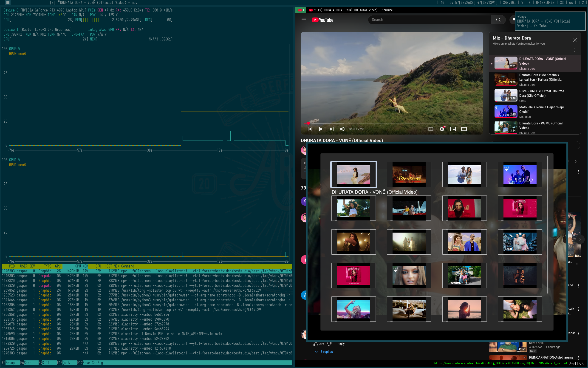Click the Dave's Attic 49:59 thumbnail
Screen dimensions: 588x368
tap(508, 347)
